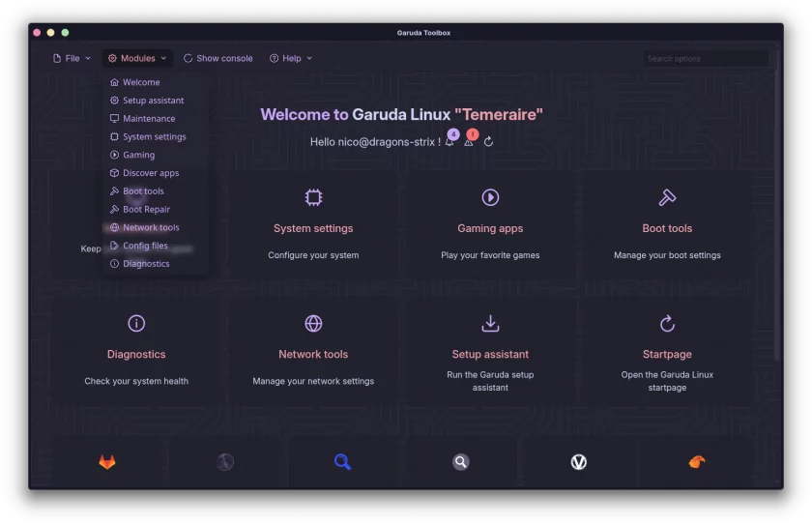
Task: Click the Setup assistant download icon
Action: (x=490, y=324)
